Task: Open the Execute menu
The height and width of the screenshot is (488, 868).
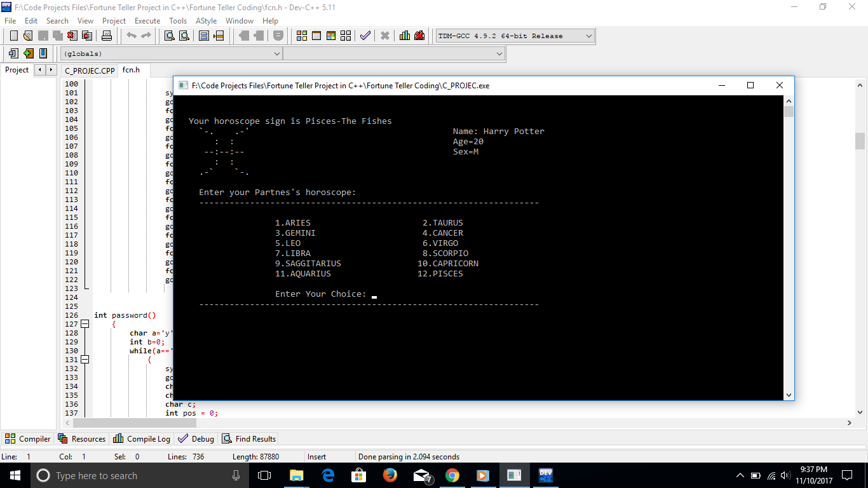Action: (147, 20)
